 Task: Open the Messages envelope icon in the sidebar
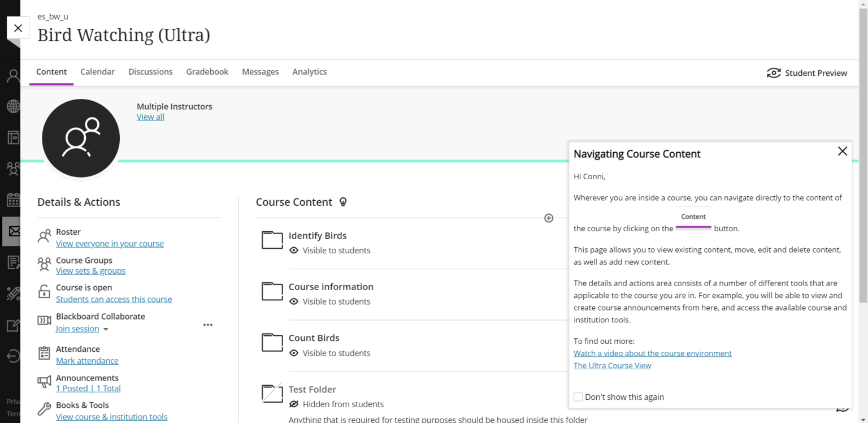[13, 231]
